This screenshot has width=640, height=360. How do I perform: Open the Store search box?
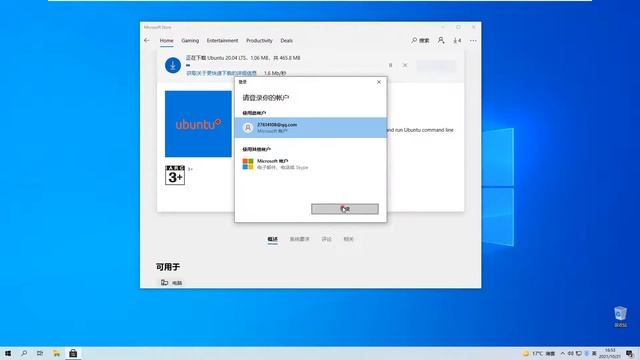420,40
